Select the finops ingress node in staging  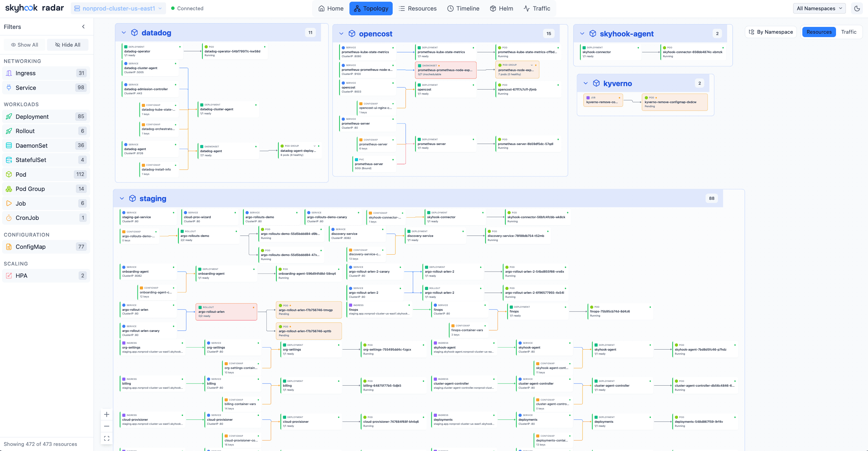[379, 309]
